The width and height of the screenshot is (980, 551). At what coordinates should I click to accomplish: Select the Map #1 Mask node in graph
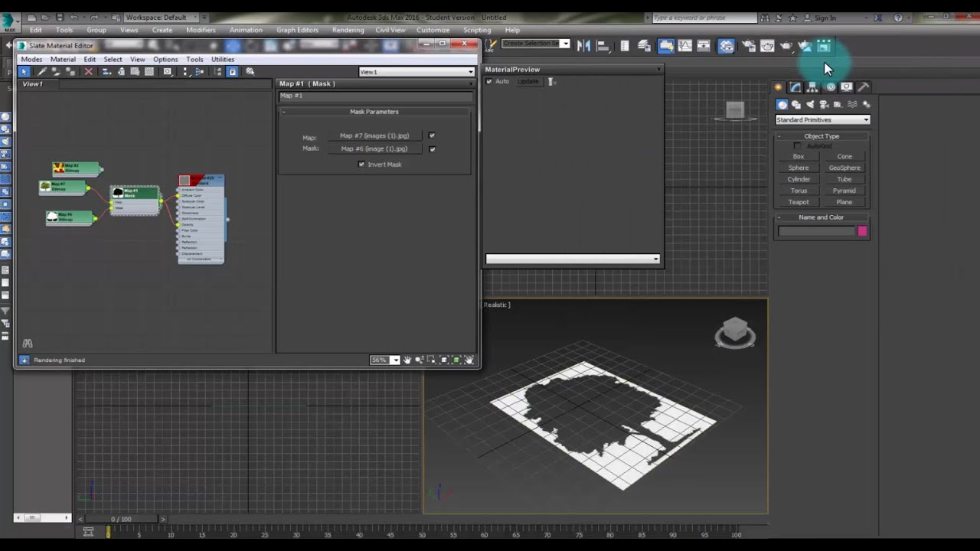[135, 200]
